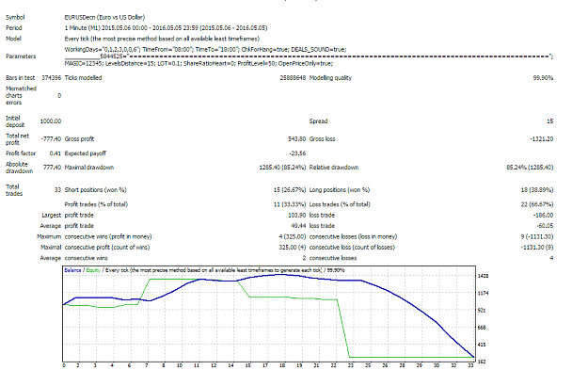Viewport: 588px width, 370px height.
Task: Click the 'Gross profit' label
Action: click(80, 138)
